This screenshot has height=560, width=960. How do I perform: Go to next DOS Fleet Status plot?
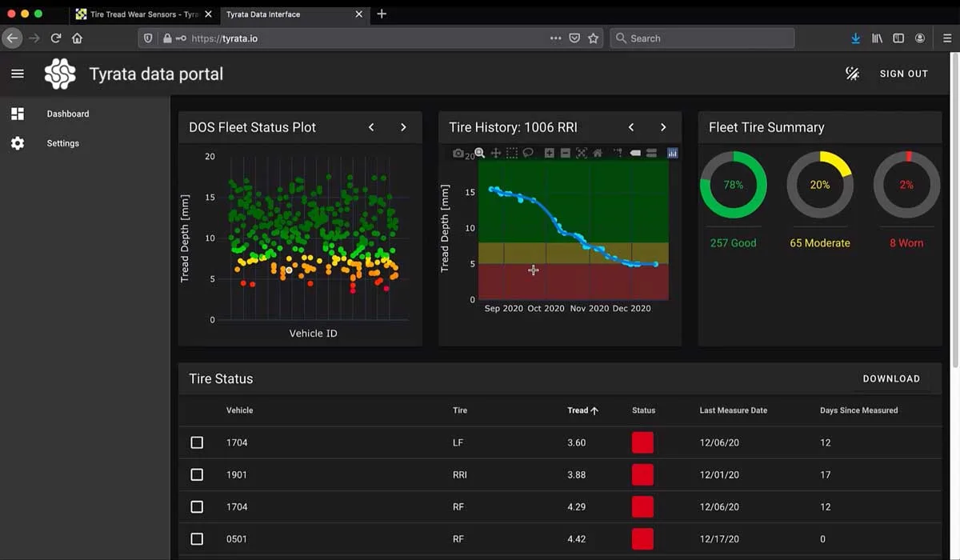[403, 127]
